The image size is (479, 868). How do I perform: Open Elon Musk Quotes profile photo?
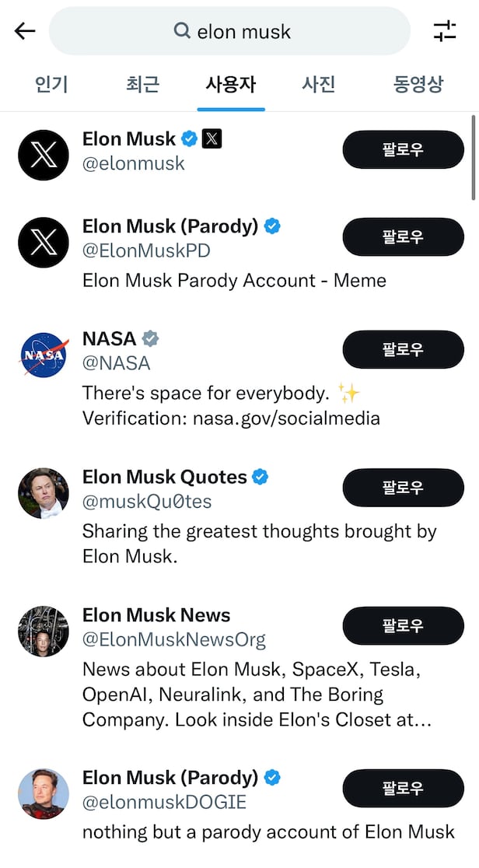point(44,493)
